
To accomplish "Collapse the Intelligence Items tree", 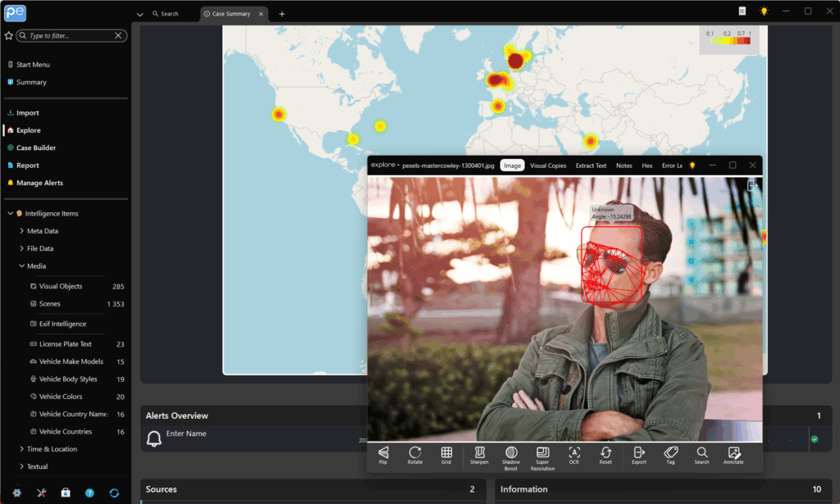I will pos(10,214).
